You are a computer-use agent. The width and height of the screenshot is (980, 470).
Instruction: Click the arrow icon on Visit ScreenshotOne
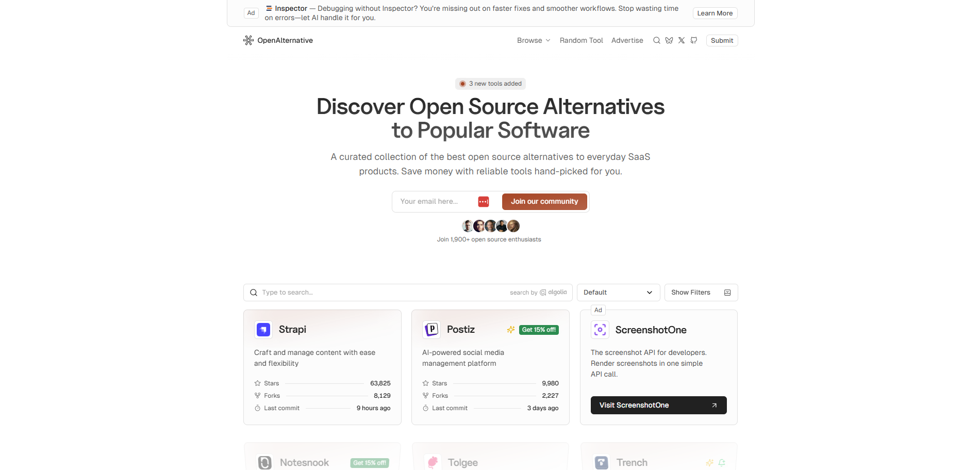pos(715,406)
